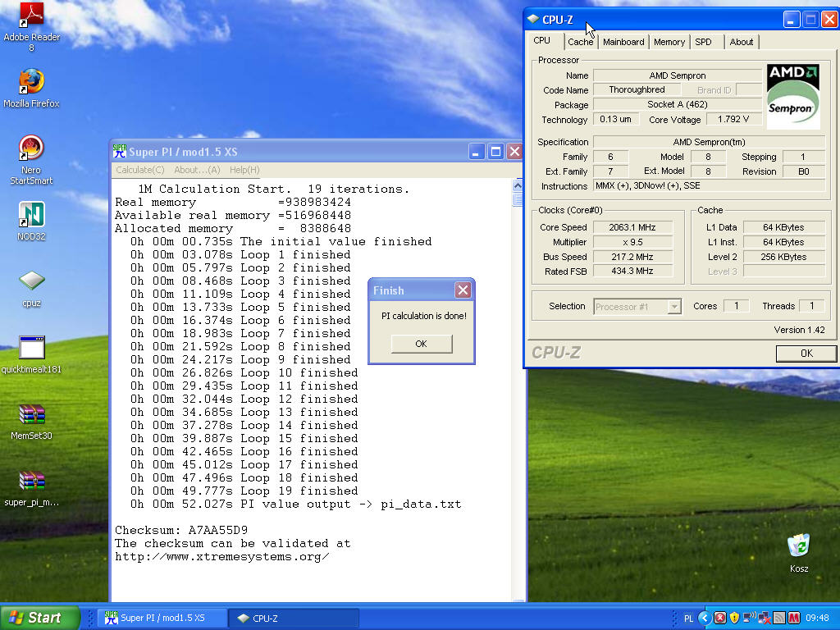Select the NOD32 desktop shortcut

tap(31, 215)
